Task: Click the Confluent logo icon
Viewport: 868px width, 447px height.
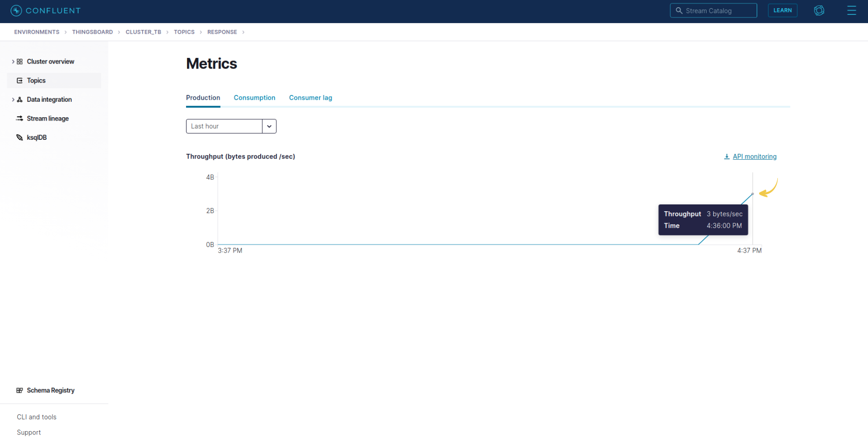Action: coord(16,11)
